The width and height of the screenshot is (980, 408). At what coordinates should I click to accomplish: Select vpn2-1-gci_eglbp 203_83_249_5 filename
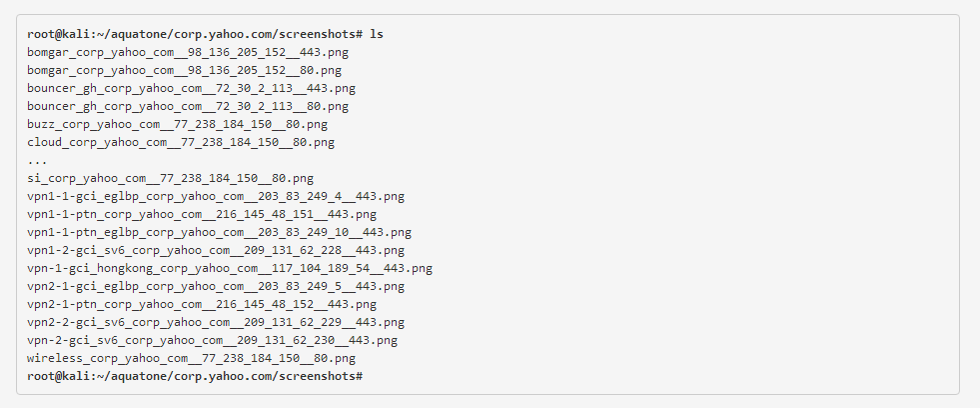point(216,287)
